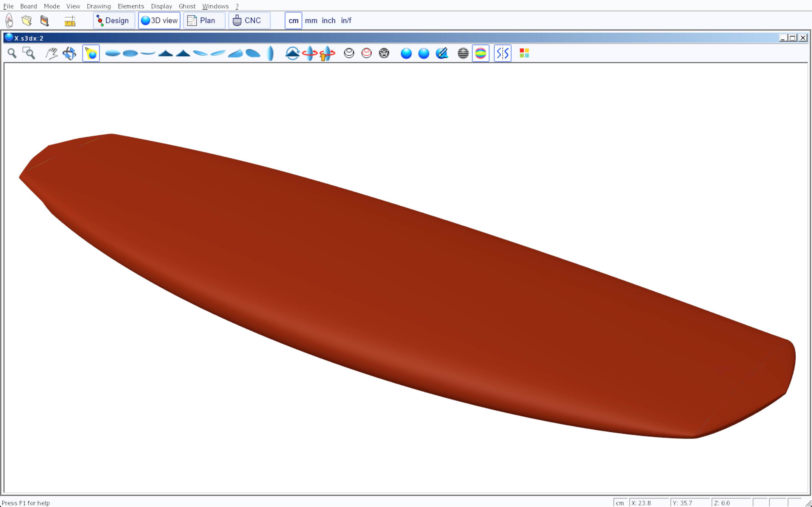Screen dimensions: 812x507
Task: Select the zoom-window magnifier tool
Action: tap(29, 53)
